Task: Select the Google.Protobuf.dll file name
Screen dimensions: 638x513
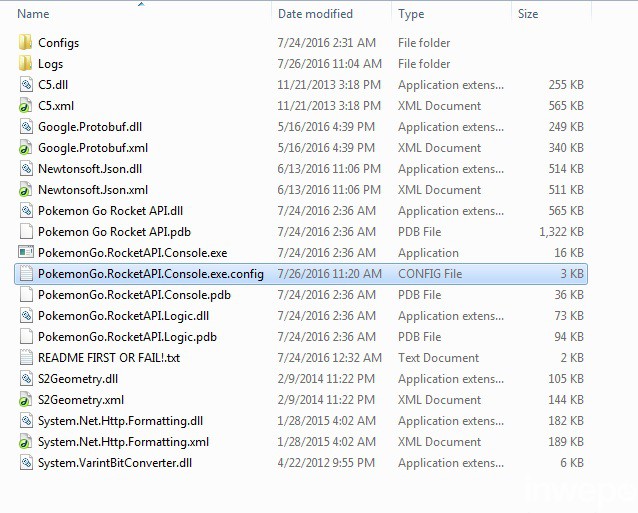Action: tap(90, 127)
